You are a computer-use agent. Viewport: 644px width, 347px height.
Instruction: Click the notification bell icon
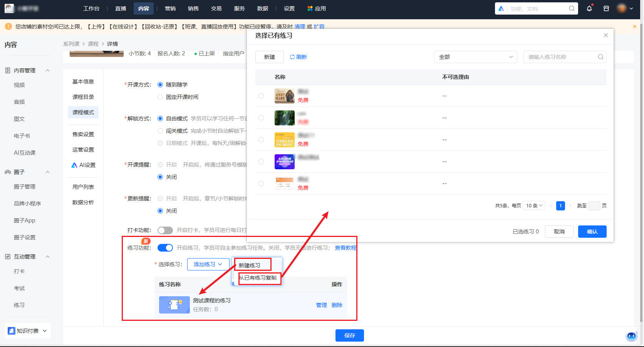(x=589, y=8)
